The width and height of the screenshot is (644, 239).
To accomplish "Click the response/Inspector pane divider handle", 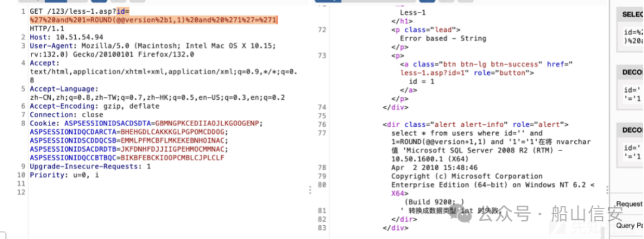I will (x=607, y=189).
